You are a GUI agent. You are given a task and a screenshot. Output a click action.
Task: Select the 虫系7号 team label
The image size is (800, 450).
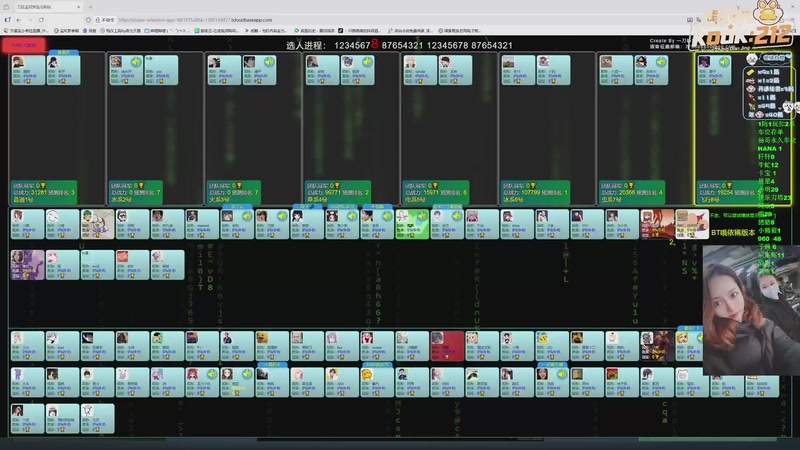point(612,199)
